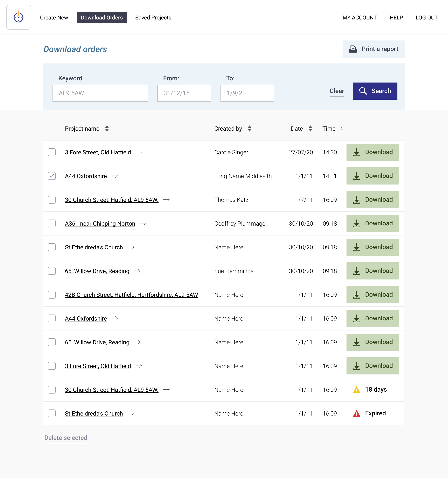Open the Saved Projects tab
This screenshot has width=448, height=478.
pos(153,18)
